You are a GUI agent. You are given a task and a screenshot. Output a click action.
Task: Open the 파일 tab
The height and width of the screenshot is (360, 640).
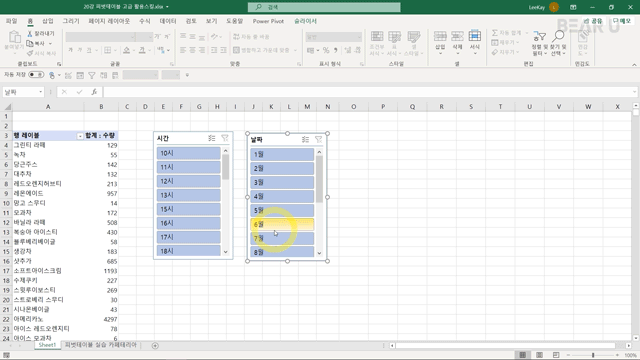coord(11,21)
